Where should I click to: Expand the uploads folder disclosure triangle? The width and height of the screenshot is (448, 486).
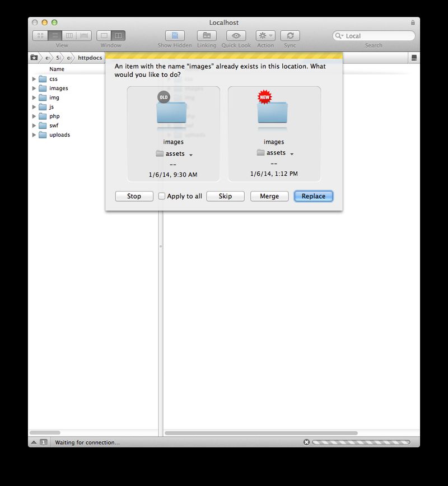point(34,135)
